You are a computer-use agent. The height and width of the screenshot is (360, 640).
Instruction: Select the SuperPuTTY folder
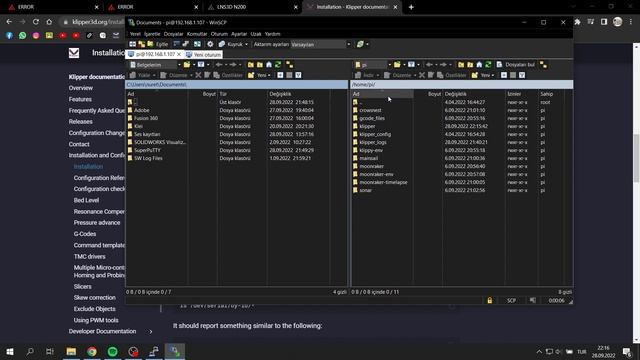(147, 150)
